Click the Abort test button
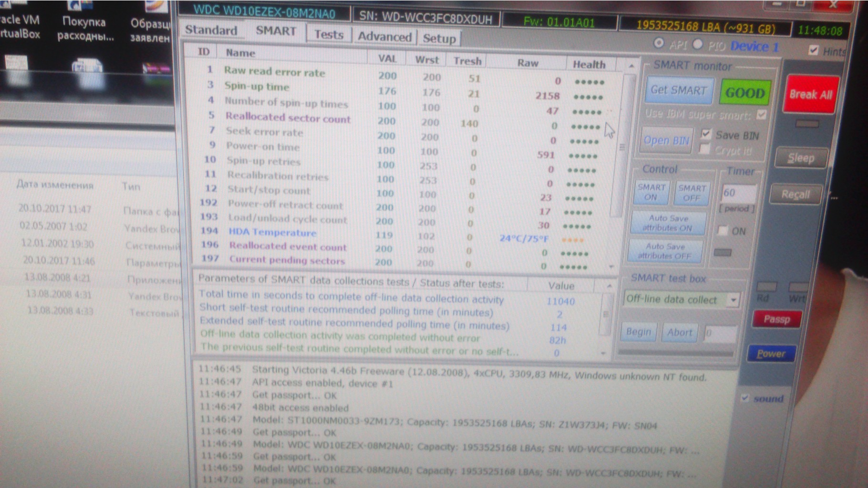 click(x=680, y=333)
